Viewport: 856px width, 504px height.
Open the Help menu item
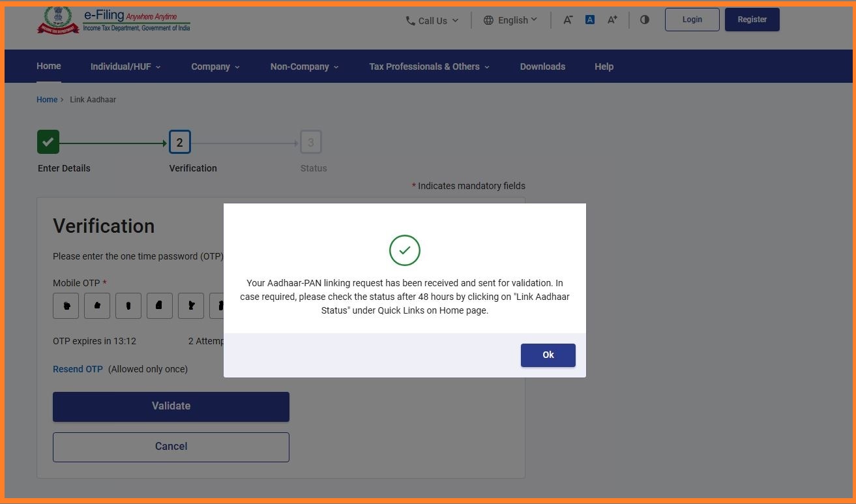coord(604,67)
